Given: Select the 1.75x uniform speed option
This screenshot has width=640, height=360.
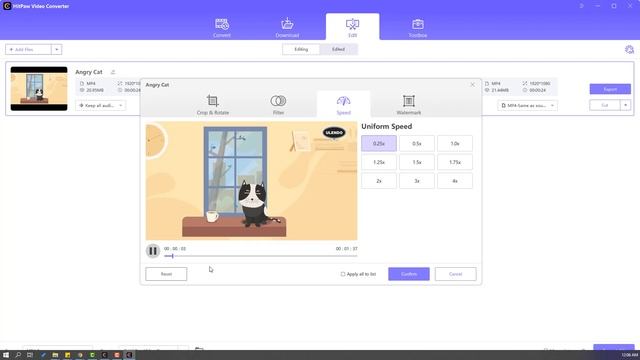Looking at the screenshot, I should (x=455, y=162).
